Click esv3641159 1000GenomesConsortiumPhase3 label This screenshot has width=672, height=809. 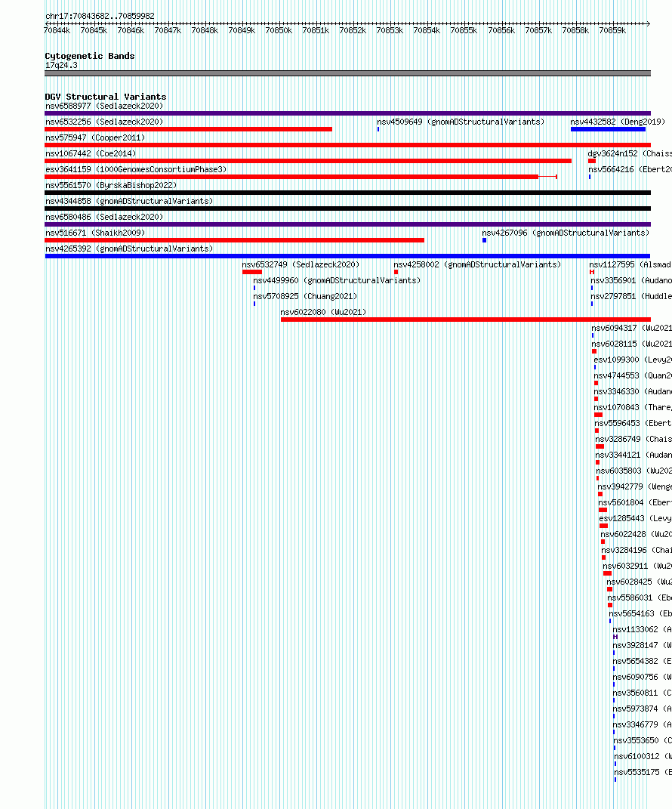pyautogui.click(x=136, y=169)
